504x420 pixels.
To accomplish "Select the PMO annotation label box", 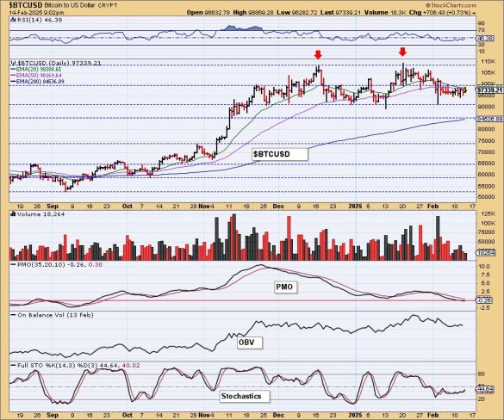I will pyautogui.click(x=286, y=287).
